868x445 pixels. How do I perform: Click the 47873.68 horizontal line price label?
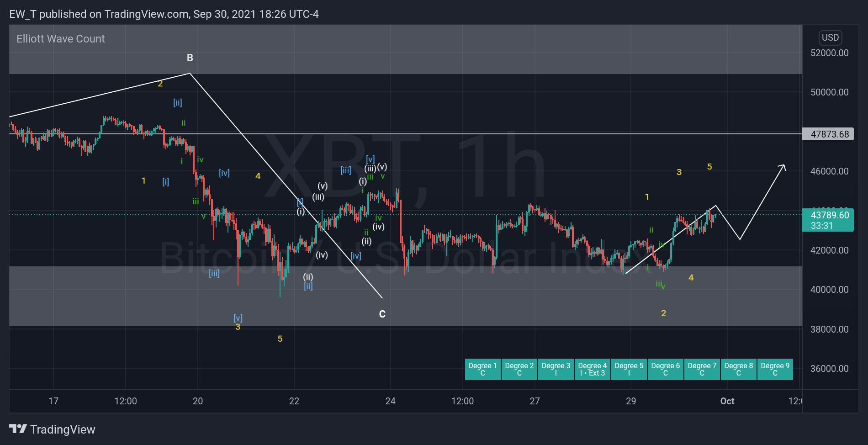pos(828,134)
